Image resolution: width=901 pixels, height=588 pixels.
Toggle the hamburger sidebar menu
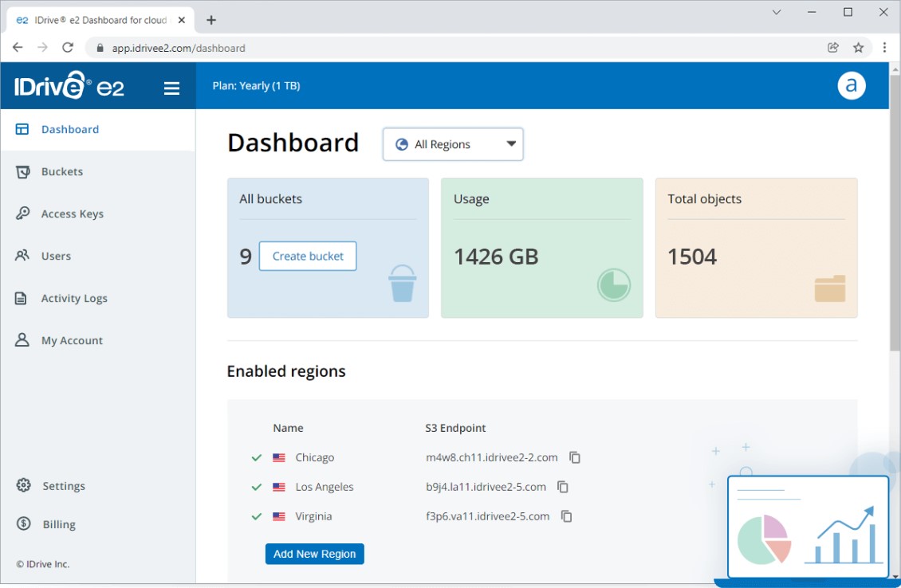[x=171, y=88]
